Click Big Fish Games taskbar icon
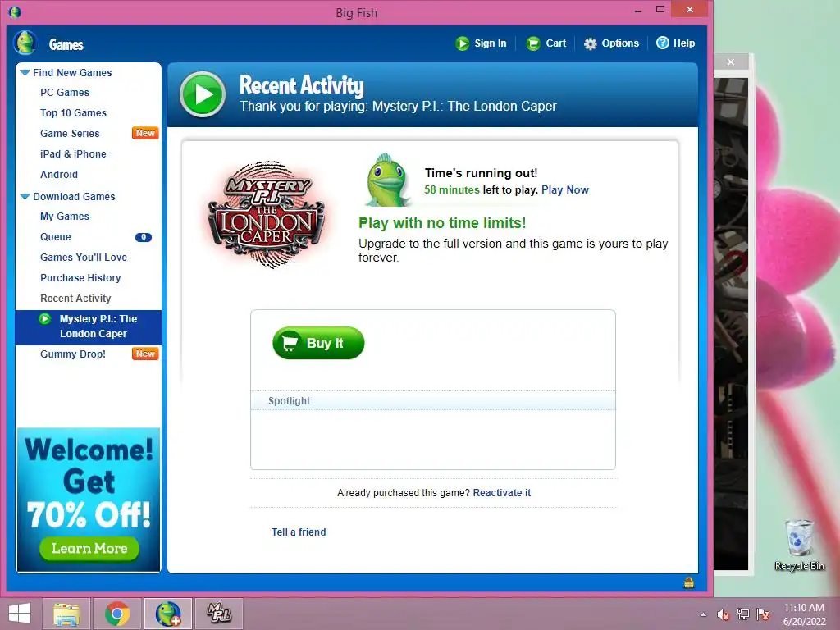This screenshot has width=840, height=630. 168,614
